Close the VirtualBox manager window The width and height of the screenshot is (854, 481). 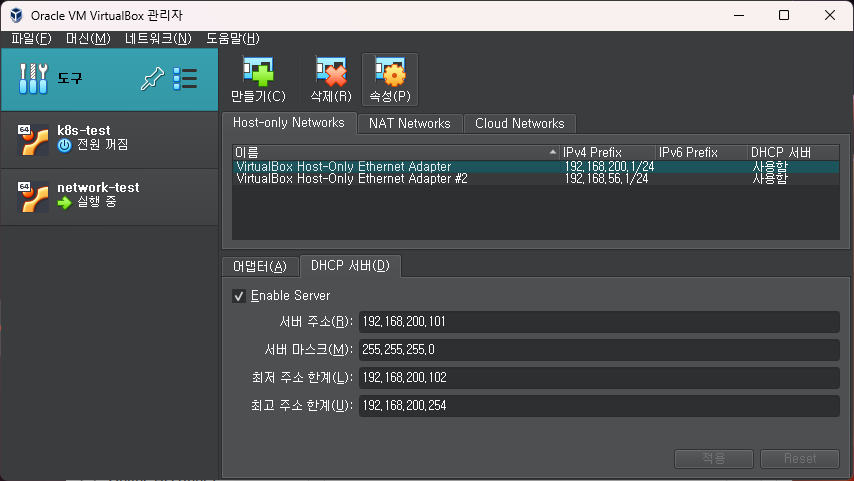(829, 15)
